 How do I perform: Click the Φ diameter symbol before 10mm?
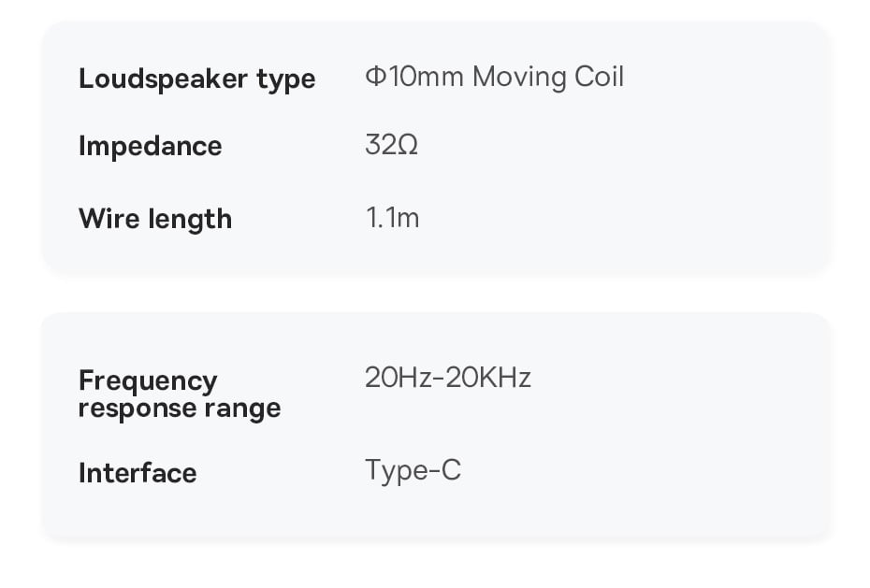[375, 77]
